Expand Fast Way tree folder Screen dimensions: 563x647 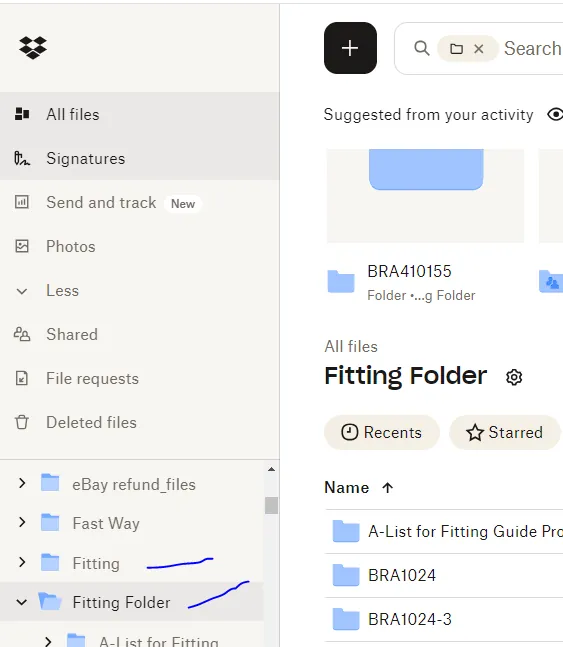(22, 522)
